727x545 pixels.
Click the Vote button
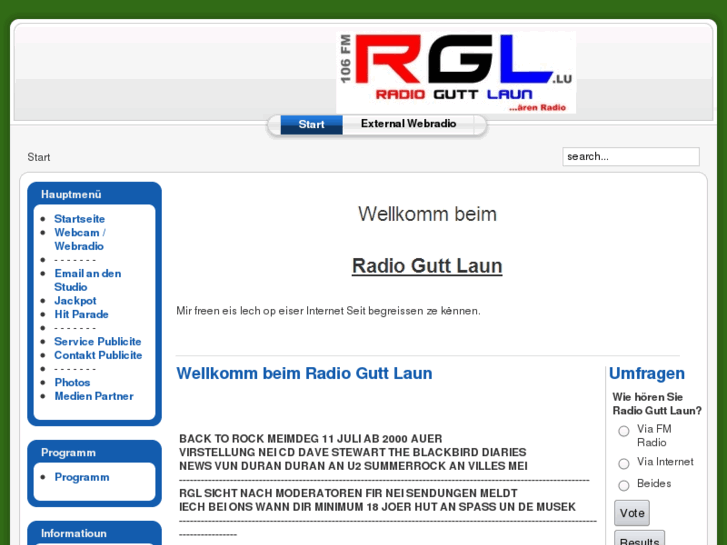[632, 513]
